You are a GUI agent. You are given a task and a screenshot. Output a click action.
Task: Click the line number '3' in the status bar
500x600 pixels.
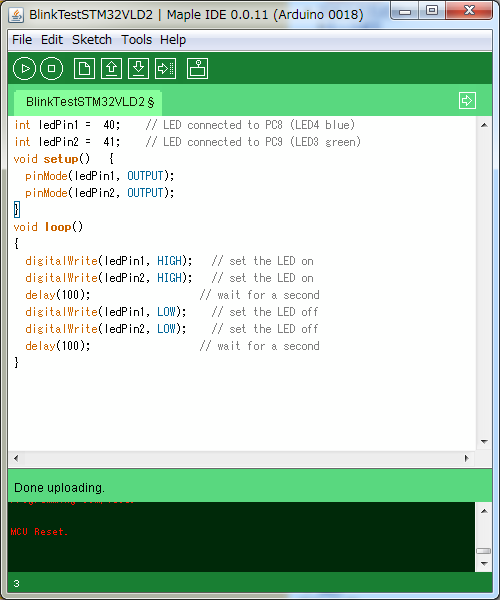(16, 584)
